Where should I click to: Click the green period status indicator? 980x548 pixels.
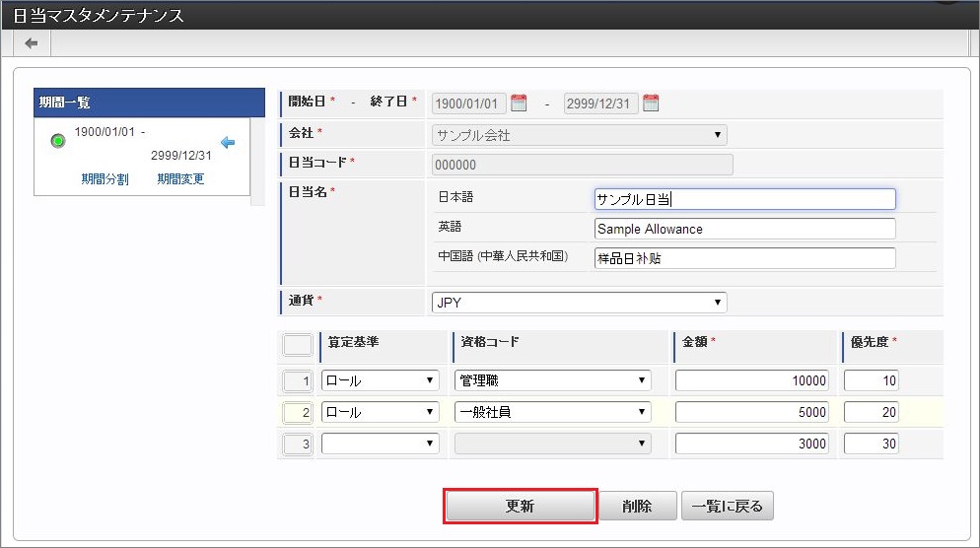58,141
